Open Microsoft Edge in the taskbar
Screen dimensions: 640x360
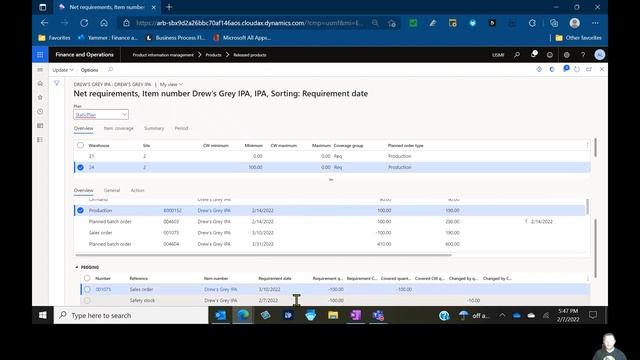point(243,315)
